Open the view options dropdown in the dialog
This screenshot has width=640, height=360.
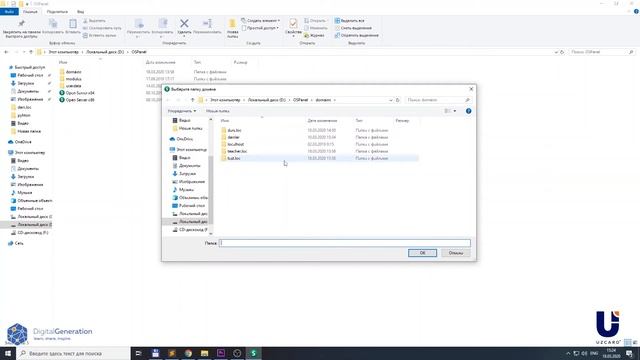(x=455, y=111)
